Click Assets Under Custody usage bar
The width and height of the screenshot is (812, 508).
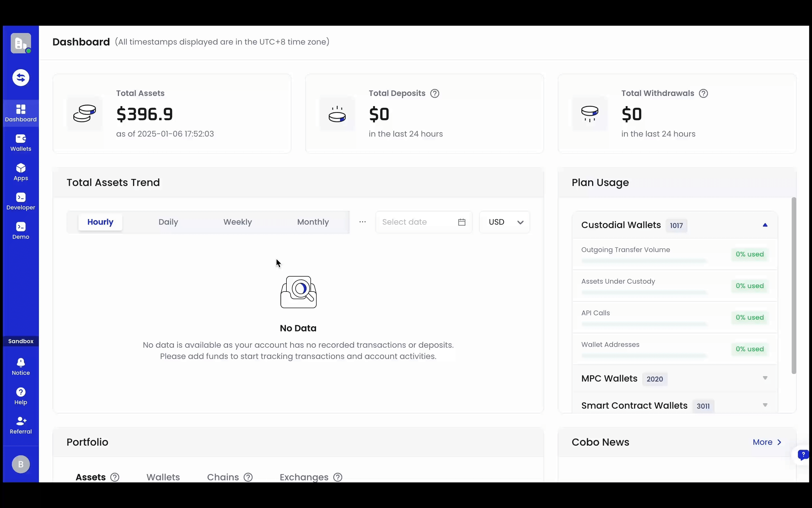click(x=644, y=292)
